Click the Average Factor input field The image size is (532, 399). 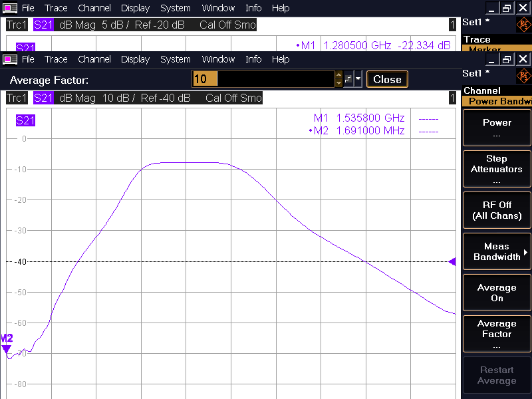263,79
